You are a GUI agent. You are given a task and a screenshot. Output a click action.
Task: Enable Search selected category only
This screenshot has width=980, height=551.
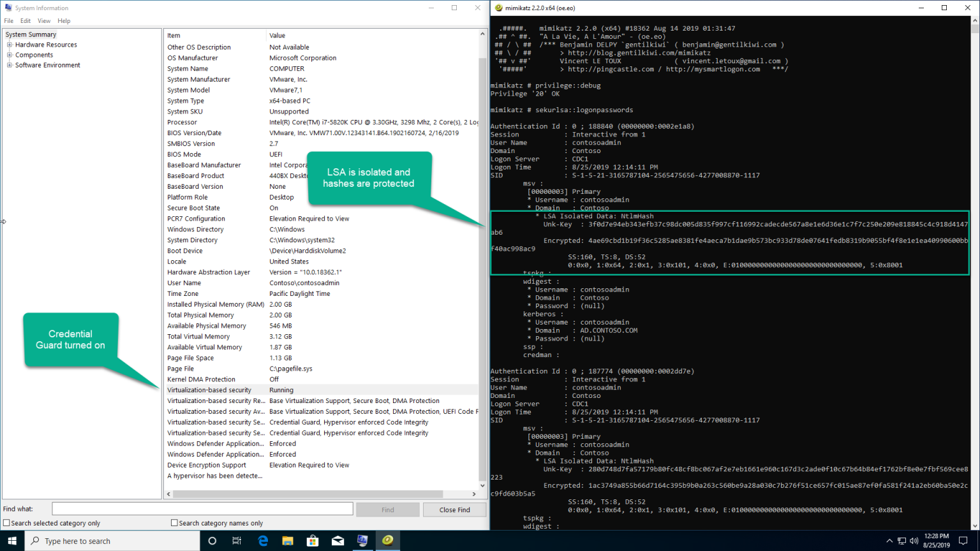tap(6, 523)
